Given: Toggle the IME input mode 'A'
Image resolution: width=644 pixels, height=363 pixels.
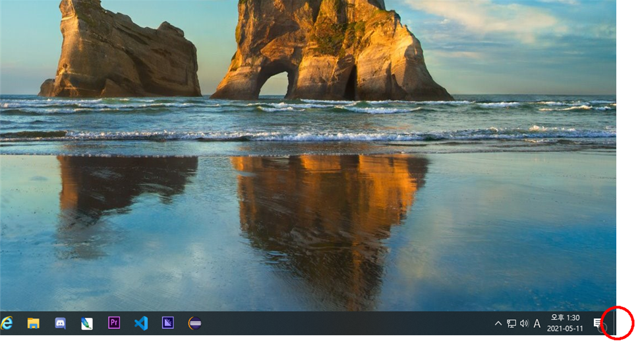Looking at the screenshot, I should click(x=537, y=323).
